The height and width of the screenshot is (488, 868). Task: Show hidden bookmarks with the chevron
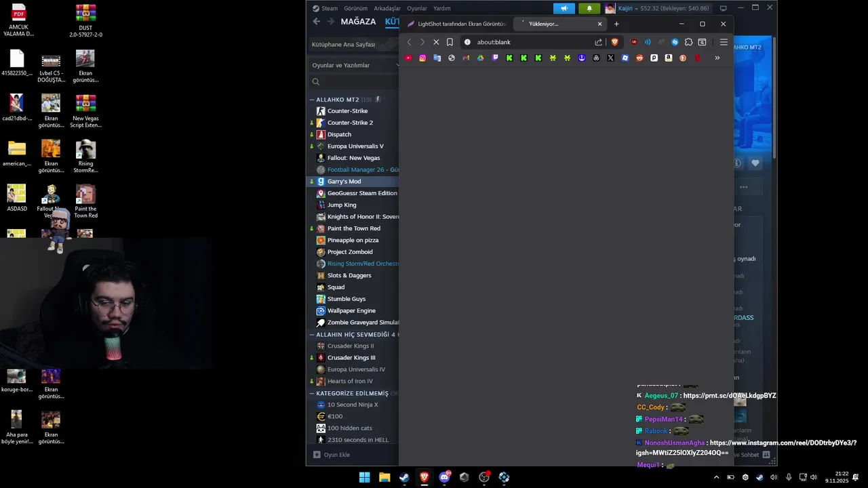[x=717, y=58]
